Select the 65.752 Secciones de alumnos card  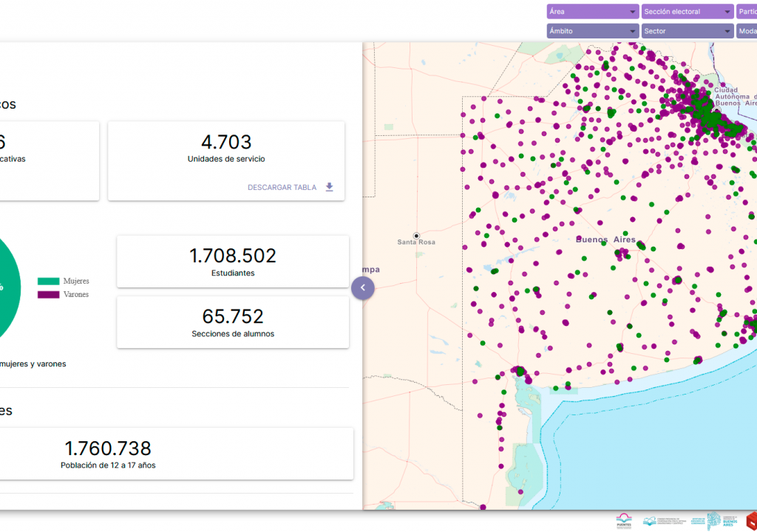point(232,322)
